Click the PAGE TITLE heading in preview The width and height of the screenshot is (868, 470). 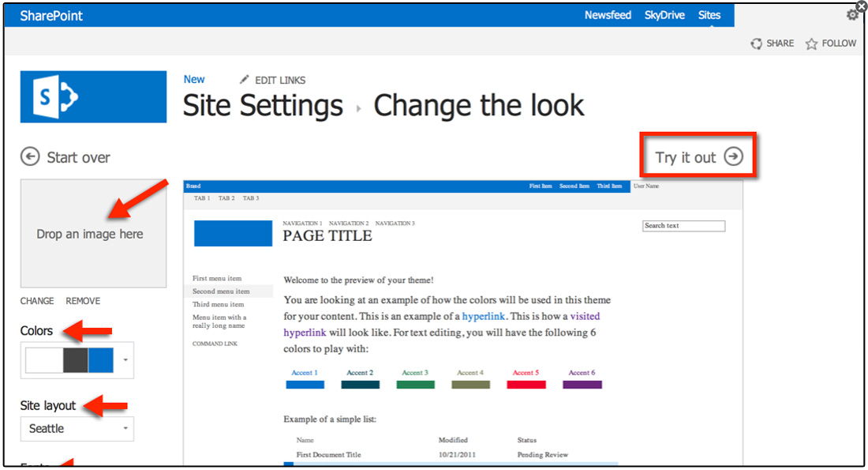point(327,236)
